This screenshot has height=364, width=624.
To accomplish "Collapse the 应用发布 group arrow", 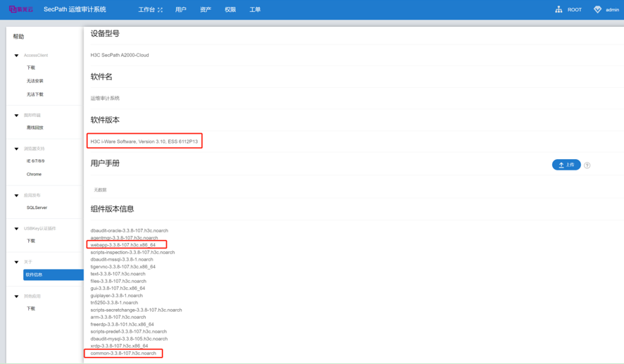I will [16, 195].
